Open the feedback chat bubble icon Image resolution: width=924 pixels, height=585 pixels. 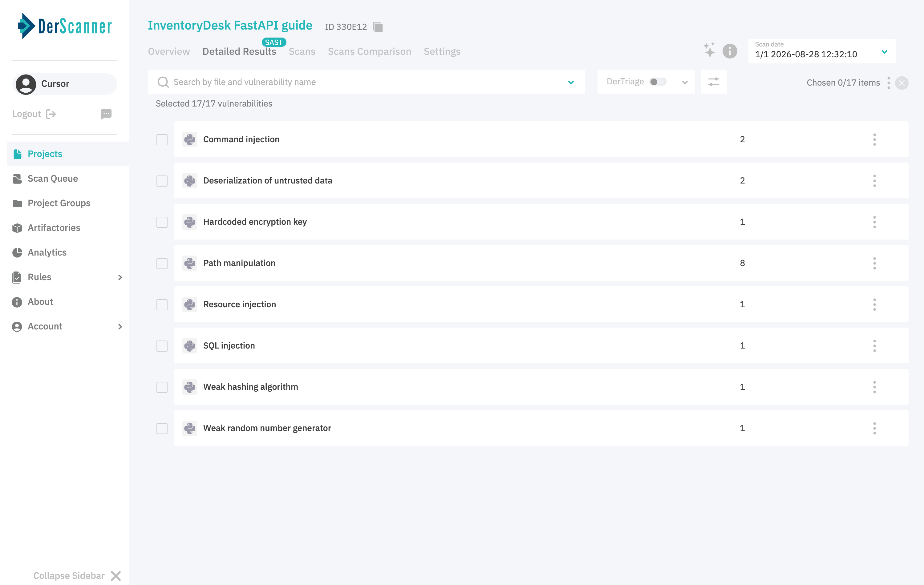tap(106, 114)
